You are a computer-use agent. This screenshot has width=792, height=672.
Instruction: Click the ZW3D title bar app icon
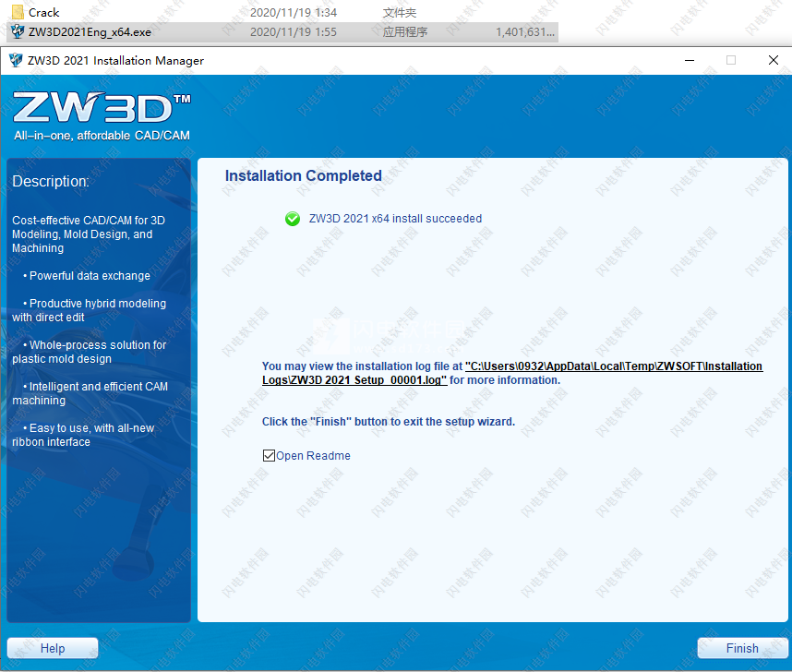click(x=16, y=60)
